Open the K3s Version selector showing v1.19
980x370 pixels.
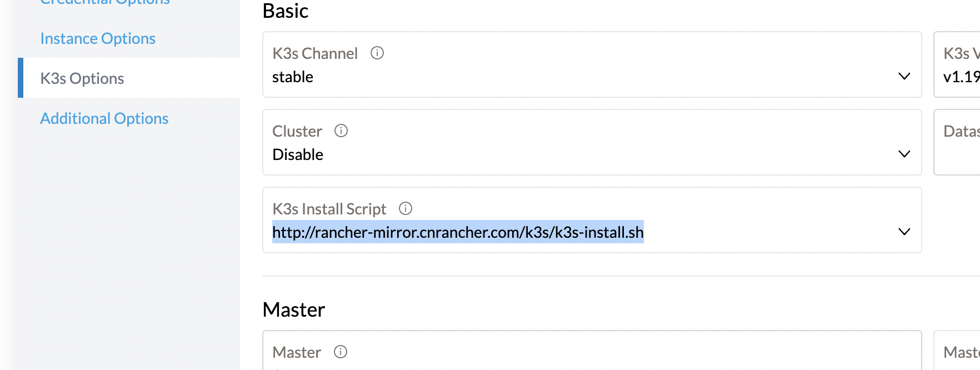(961, 75)
